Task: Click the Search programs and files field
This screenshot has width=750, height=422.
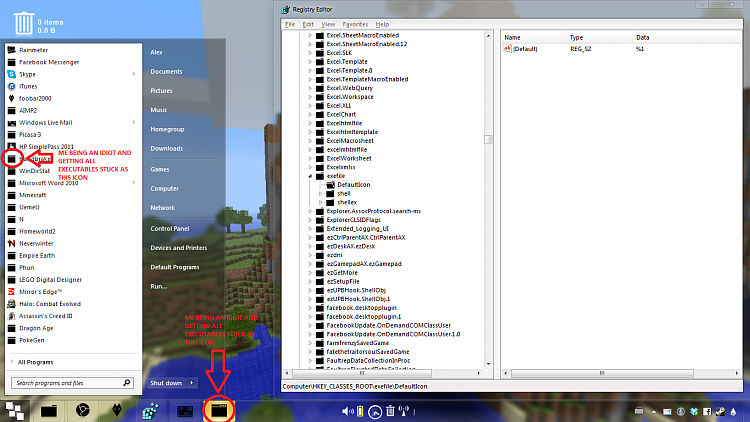Action: click(x=72, y=383)
